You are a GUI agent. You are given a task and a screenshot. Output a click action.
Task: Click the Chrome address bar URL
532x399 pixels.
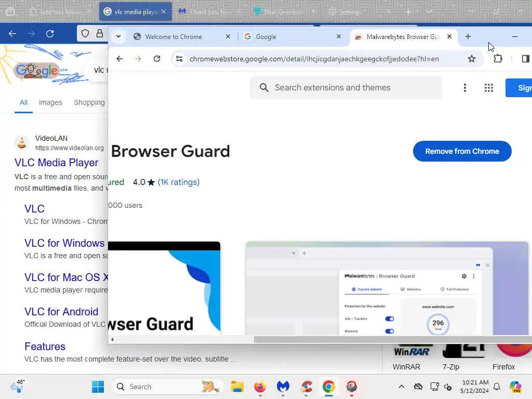(314, 59)
